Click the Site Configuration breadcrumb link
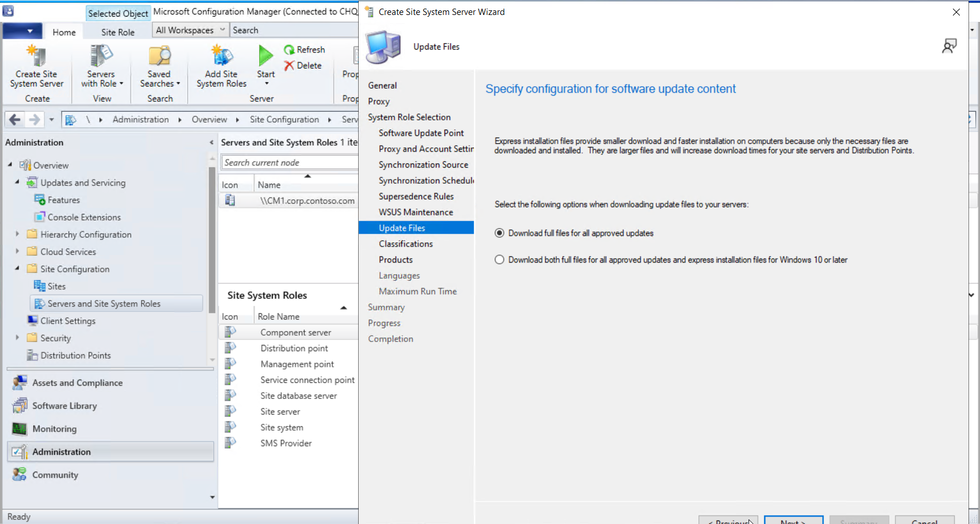The image size is (980, 524). [x=284, y=120]
